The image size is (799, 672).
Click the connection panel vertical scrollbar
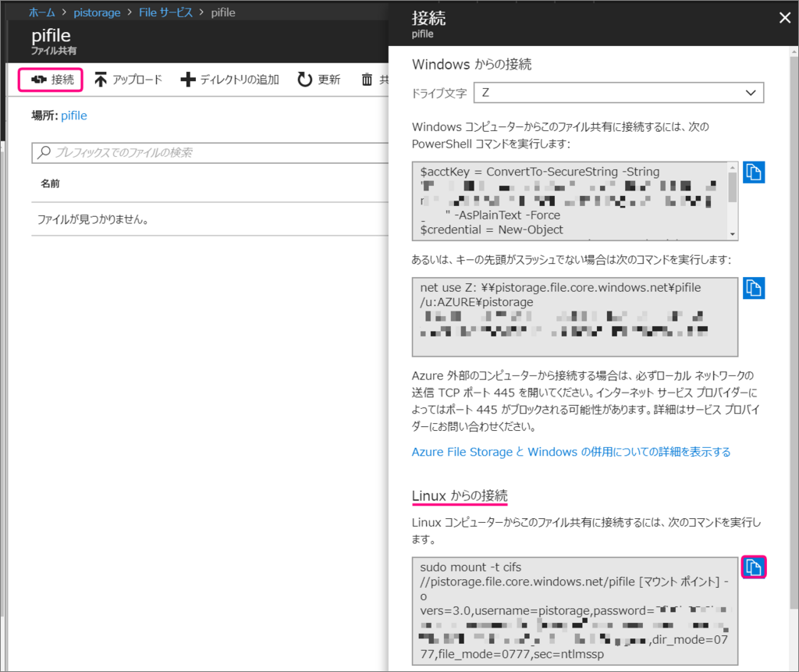pyautogui.click(x=794, y=332)
